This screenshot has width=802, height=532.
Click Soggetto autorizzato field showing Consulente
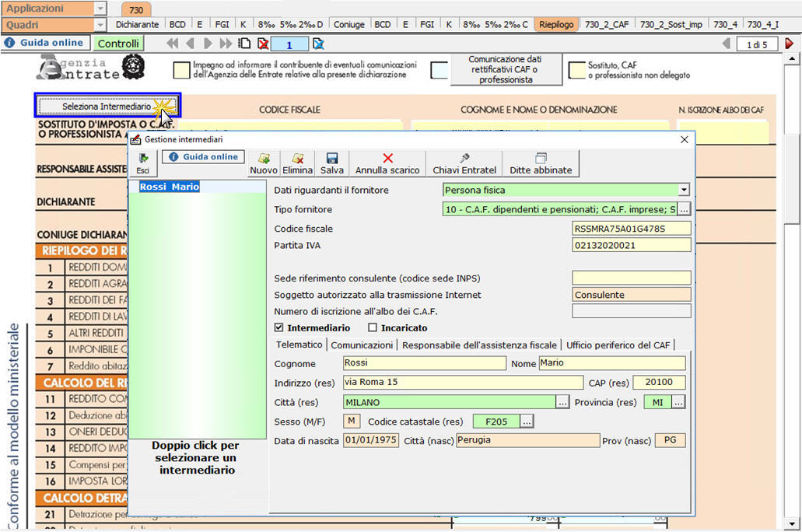(631, 295)
